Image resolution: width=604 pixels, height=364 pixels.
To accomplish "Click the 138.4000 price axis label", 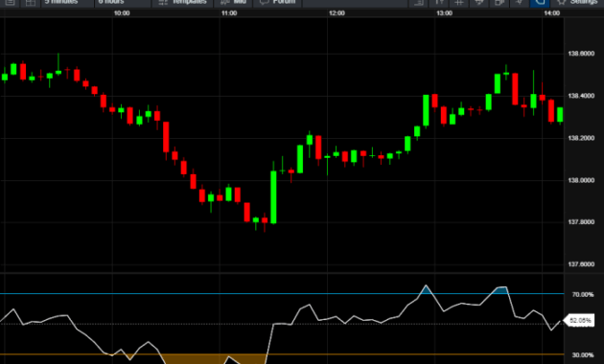I will coord(581,96).
